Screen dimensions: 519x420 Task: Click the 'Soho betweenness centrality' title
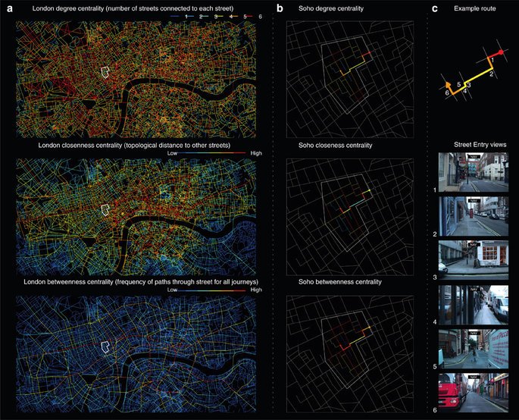point(339,282)
